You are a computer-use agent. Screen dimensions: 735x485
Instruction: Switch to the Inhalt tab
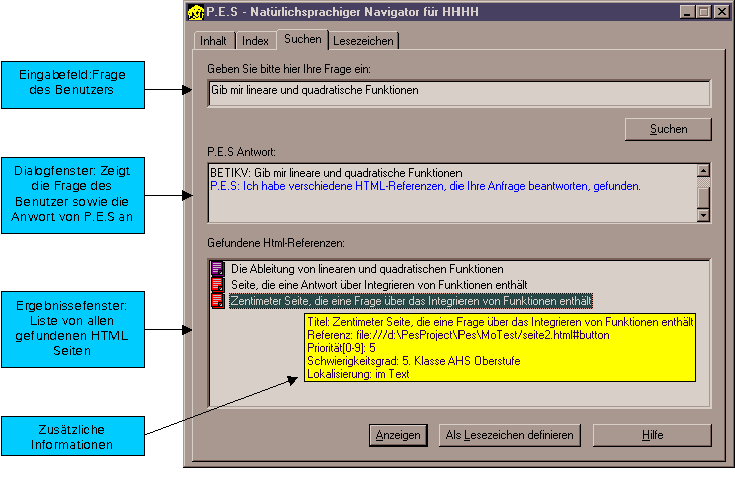pyautogui.click(x=214, y=41)
